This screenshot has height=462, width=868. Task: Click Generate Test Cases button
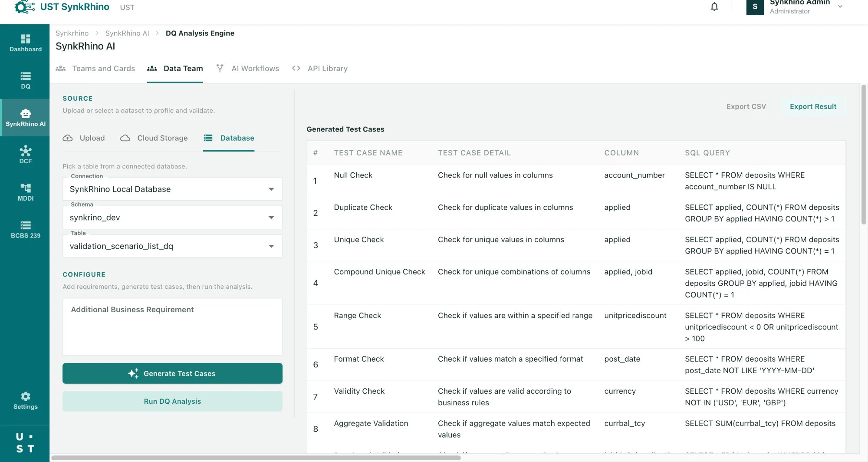pyautogui.click(x=172, y=373)
